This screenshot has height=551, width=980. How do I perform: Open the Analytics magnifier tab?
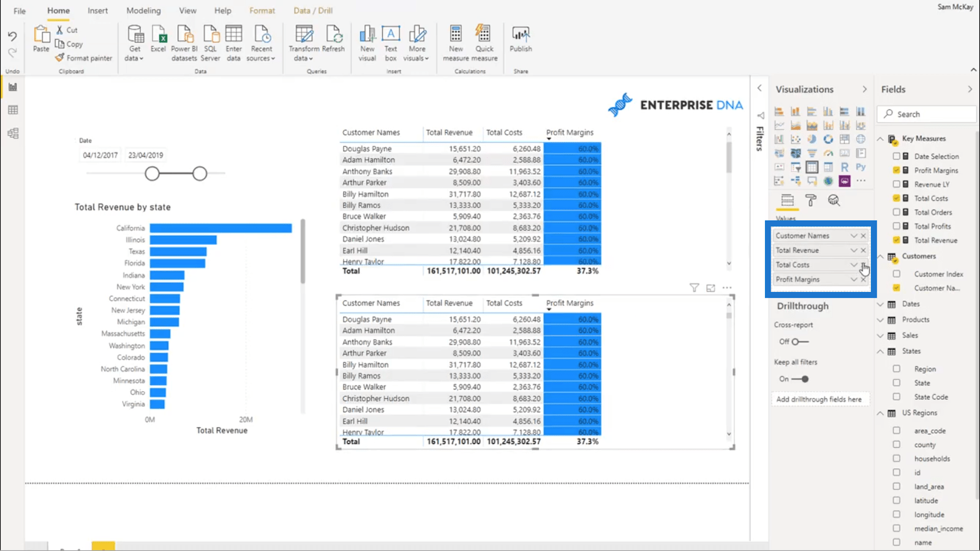coord(834,200)
